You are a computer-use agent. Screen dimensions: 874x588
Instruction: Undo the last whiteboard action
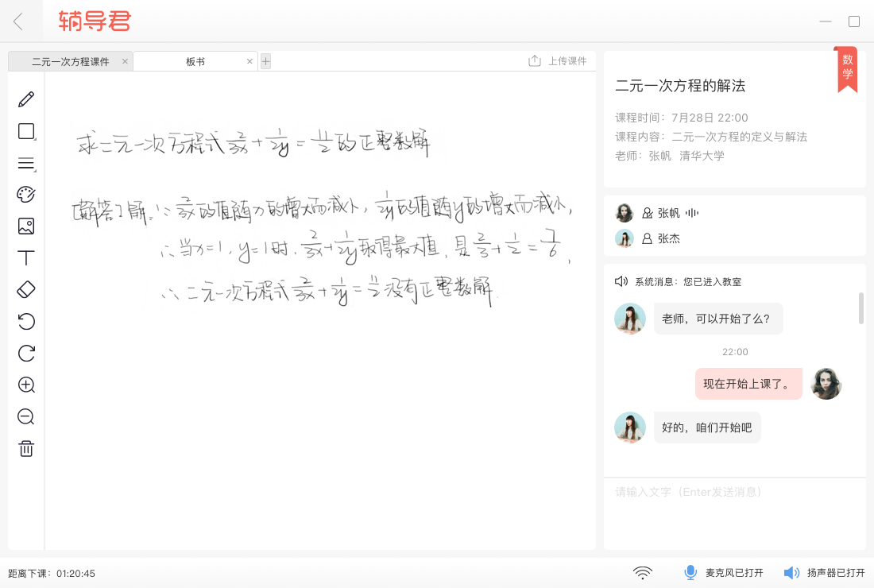25,321
